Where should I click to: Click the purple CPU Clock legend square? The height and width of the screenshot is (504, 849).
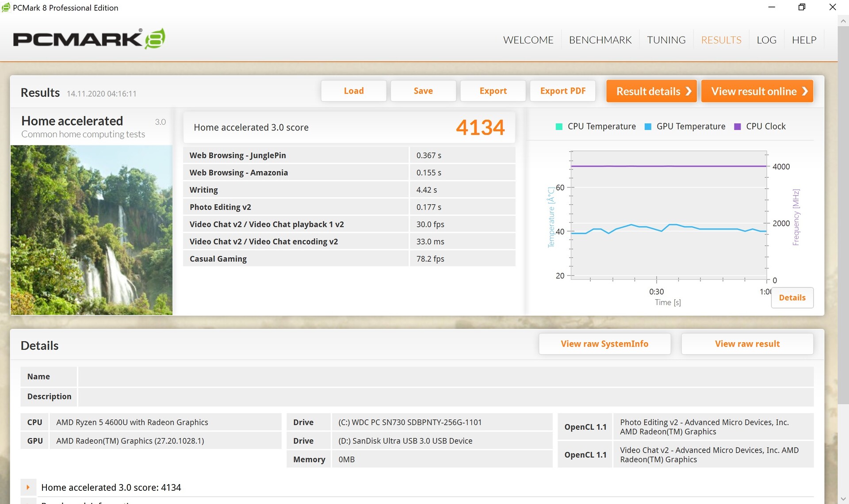(x=737, y=127)
